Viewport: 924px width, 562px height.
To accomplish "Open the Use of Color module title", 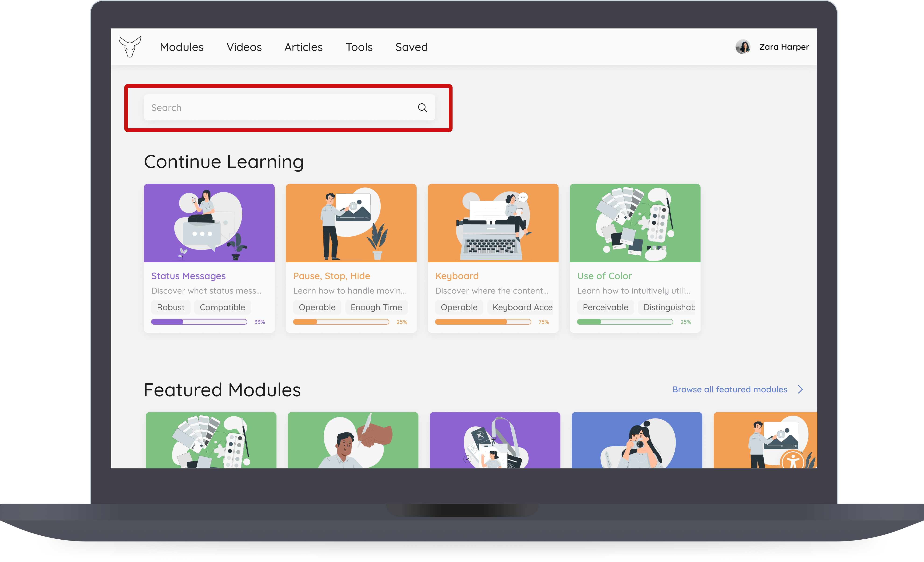I will (x=604, y=276).
